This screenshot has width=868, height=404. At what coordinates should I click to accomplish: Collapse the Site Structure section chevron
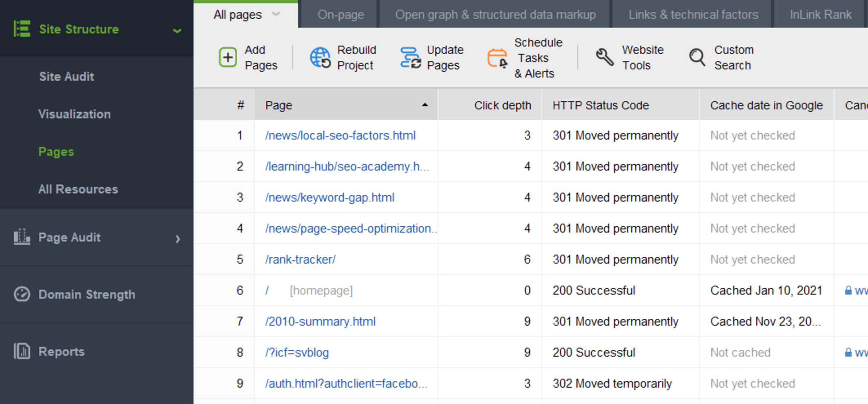tap(176, 31)
